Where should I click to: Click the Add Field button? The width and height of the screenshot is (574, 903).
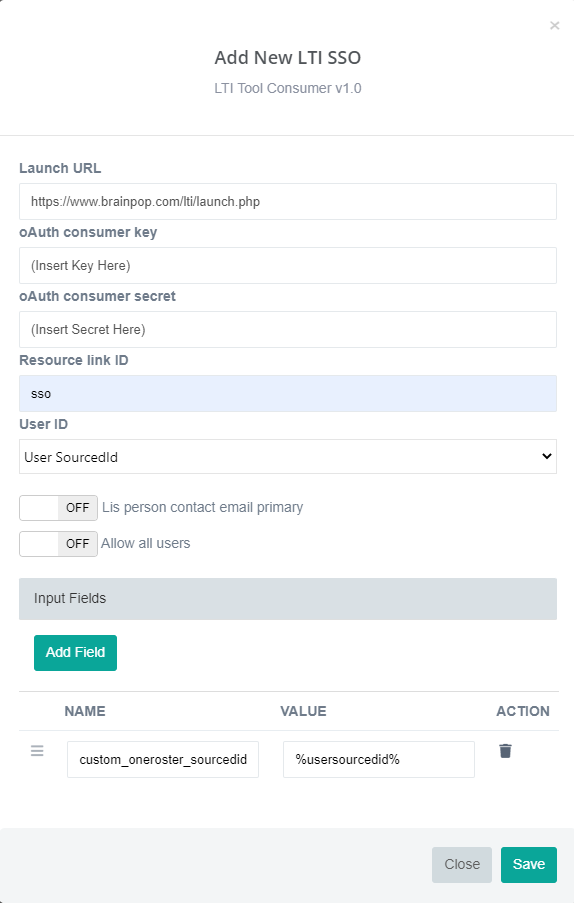point(75,652)
